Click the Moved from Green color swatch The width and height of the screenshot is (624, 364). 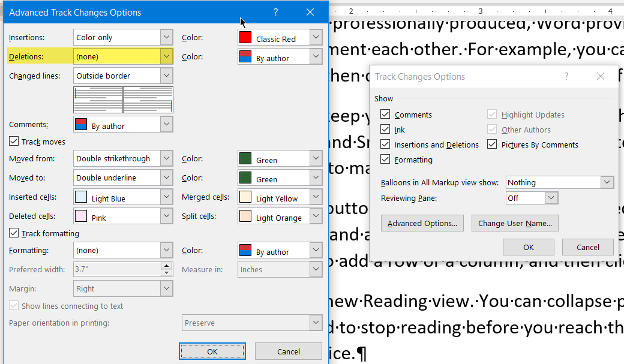click(x=245, y=158)
